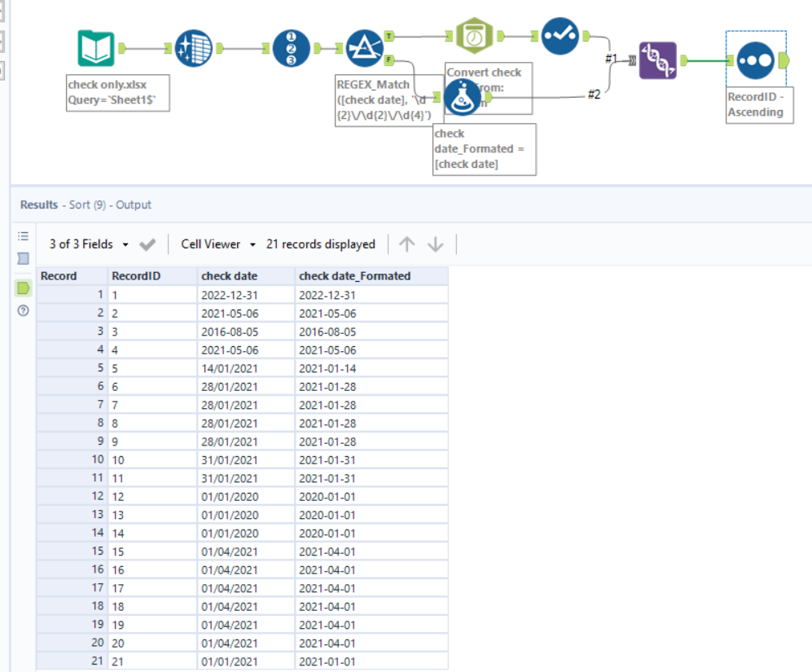Click the RecordID column header
The image size is (812, 672).
(x=136, y=276)
